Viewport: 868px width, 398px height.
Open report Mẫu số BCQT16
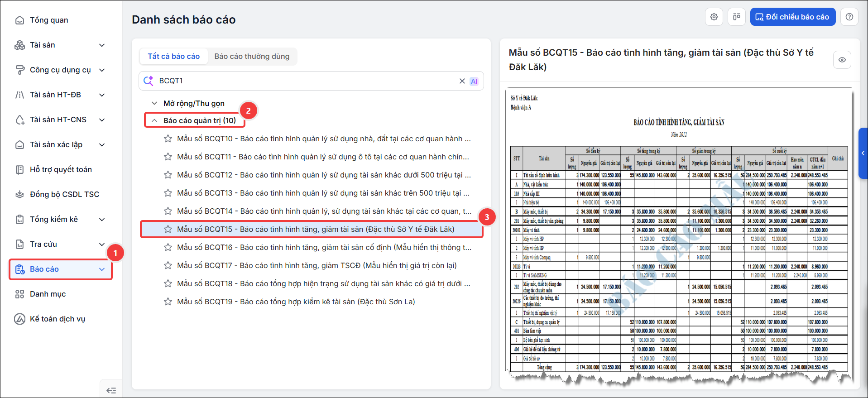324,247
